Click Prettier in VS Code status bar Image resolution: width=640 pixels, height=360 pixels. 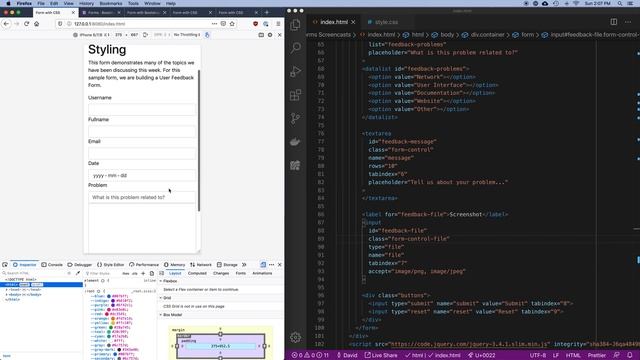click(596, 355)
